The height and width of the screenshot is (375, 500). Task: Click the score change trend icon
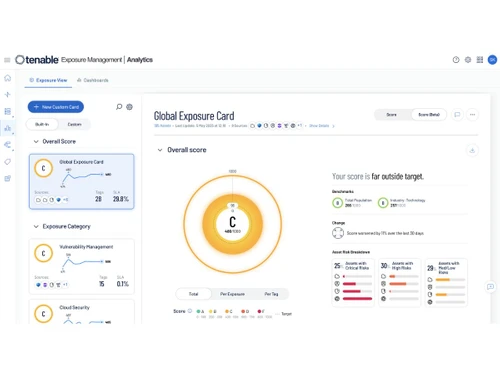(338, 233)
